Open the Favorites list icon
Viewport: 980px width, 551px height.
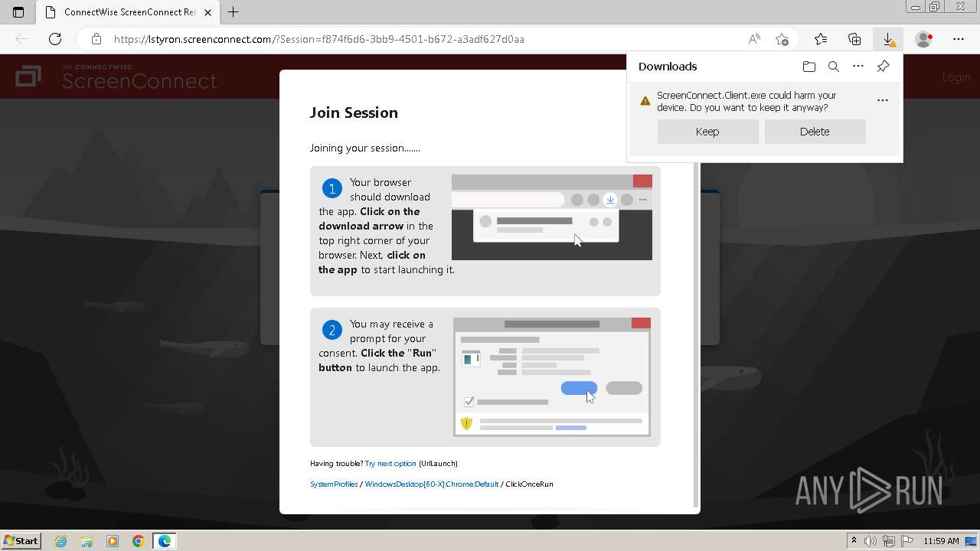[821, 39]
